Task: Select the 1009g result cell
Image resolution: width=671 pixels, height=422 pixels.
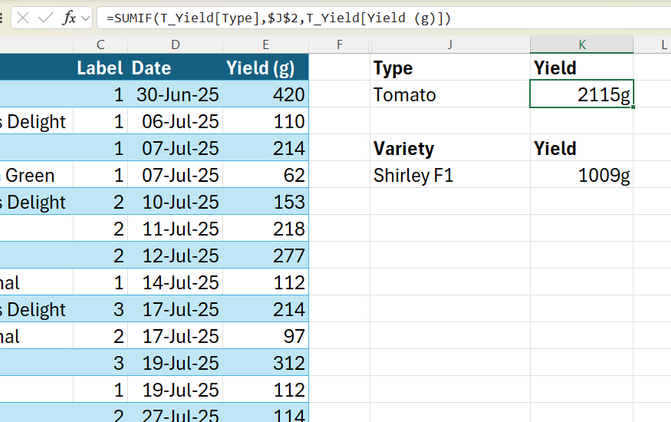Action: pos(582,175)
